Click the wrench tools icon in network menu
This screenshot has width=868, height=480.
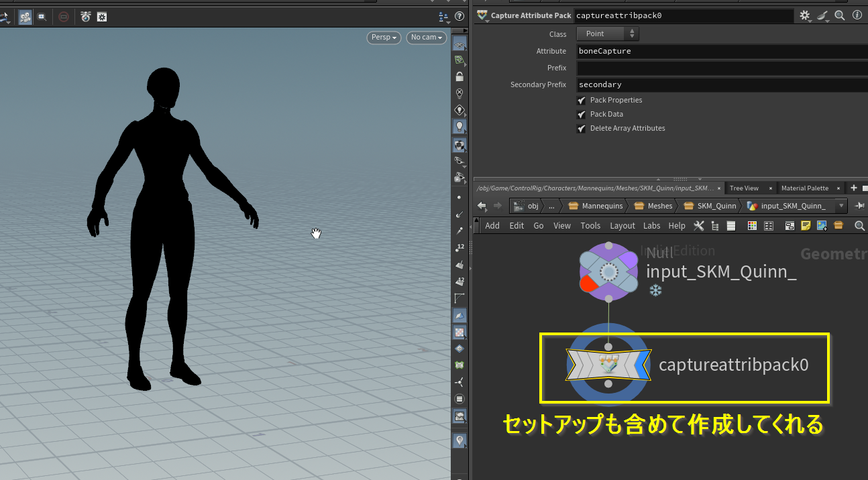(698, 226)
